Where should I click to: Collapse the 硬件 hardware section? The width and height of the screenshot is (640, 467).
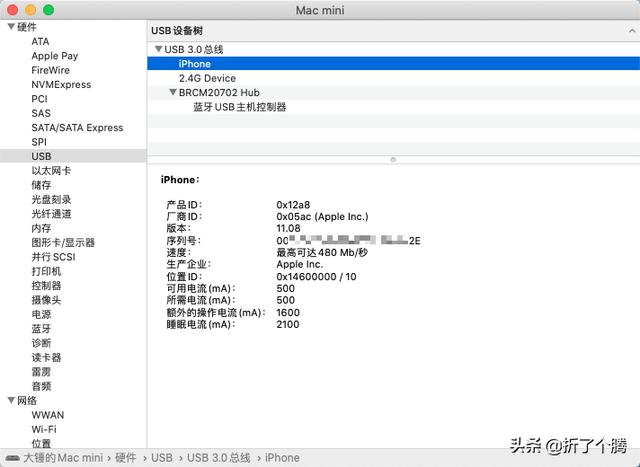coord(11,27)
